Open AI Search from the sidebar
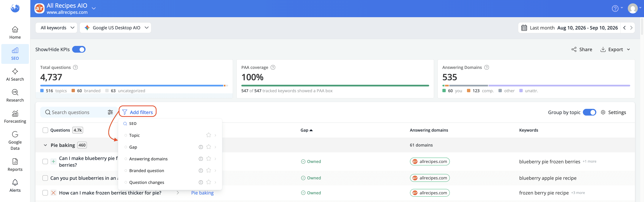This screenshot has height=202, width=644. click(x=15, y=75)
